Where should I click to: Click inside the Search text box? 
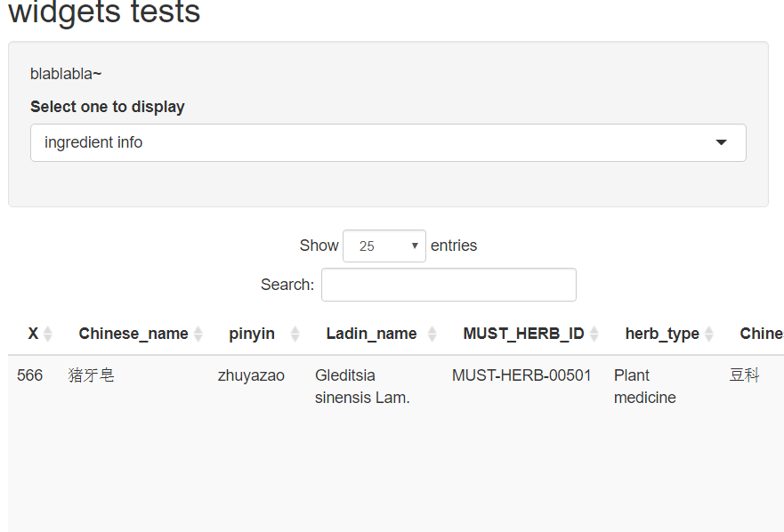(x=449, y=285)
